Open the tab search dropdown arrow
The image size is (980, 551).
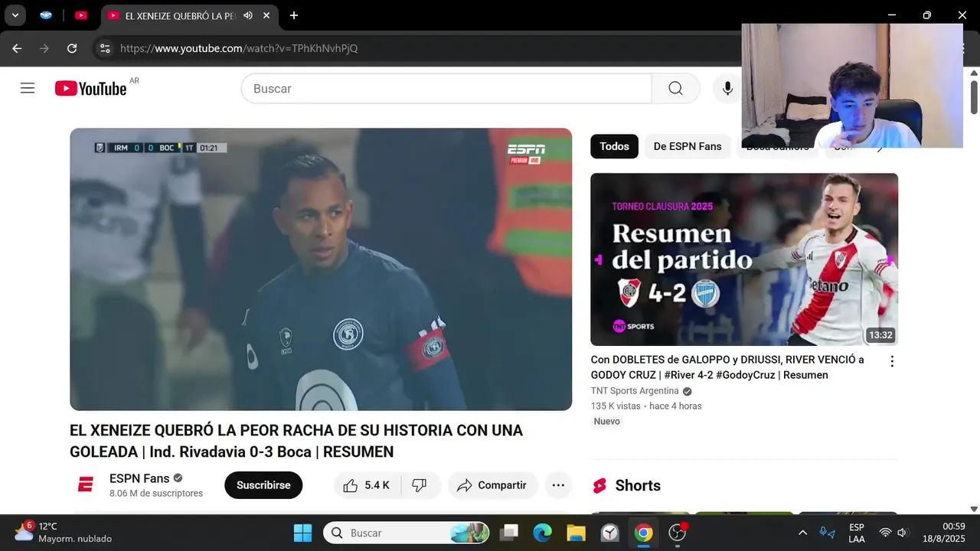coord(15,15)
